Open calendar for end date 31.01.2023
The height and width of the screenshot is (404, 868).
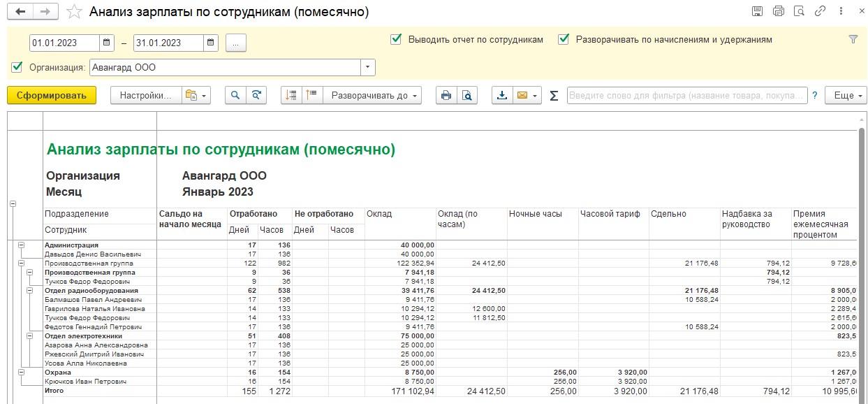pyautogui.click(x=211, y=43)
